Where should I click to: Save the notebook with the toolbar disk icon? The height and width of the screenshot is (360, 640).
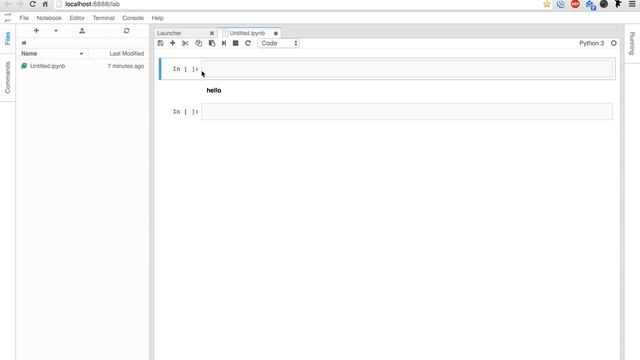160,43
